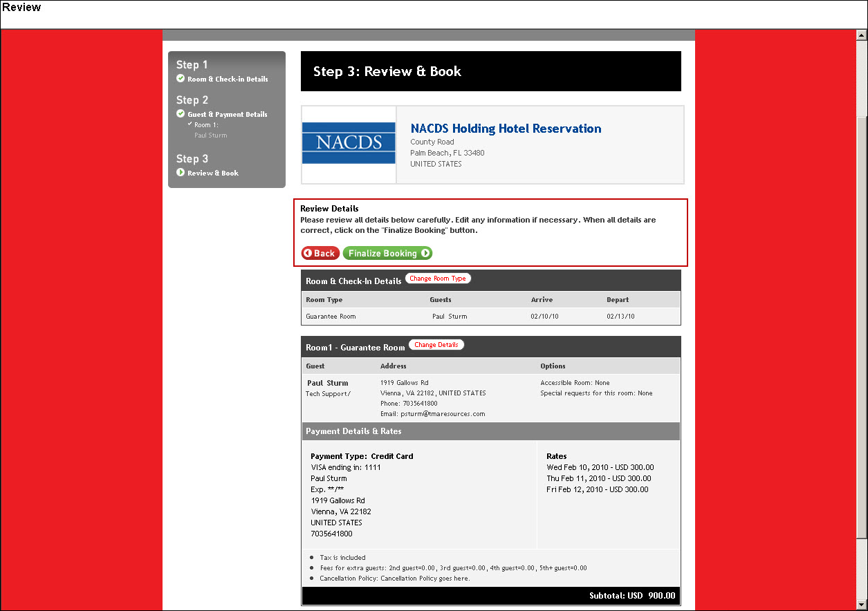Click the vertical scrollbar thumb

point(862,325)
